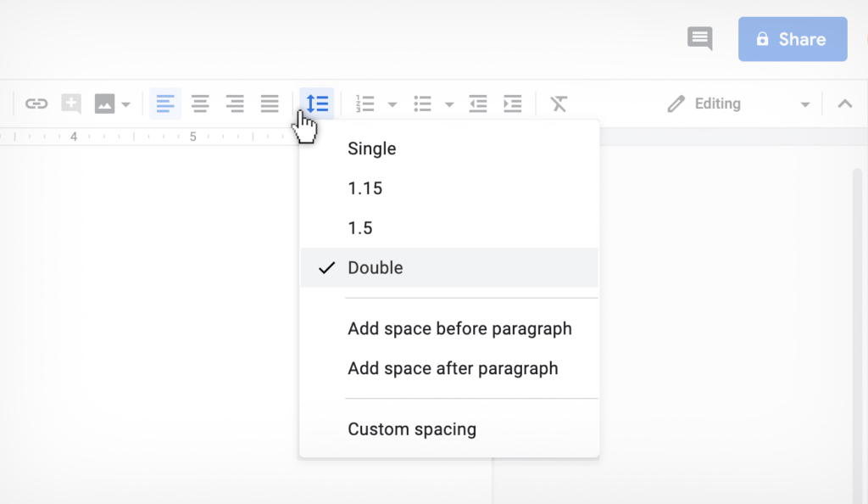Collapse the toolbar with the chevron
Image resolution: width=868 pixels, height=504 pixels.
(844, 103)
